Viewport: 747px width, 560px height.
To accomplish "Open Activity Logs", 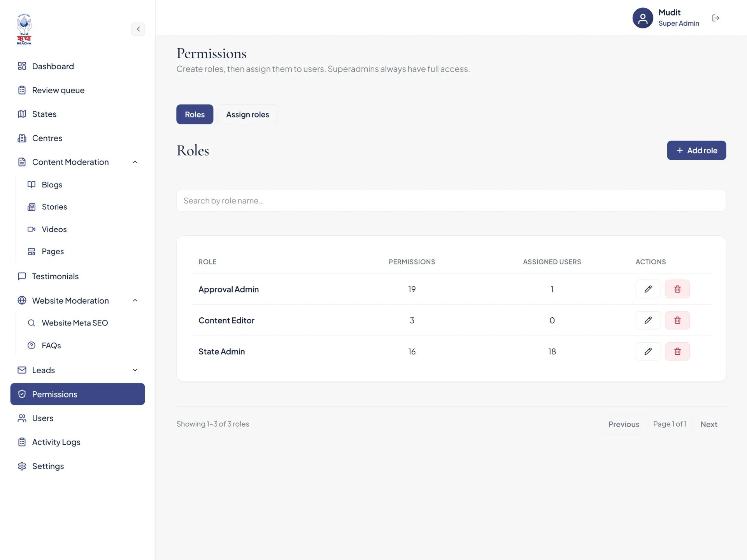I will pos(77,442).
